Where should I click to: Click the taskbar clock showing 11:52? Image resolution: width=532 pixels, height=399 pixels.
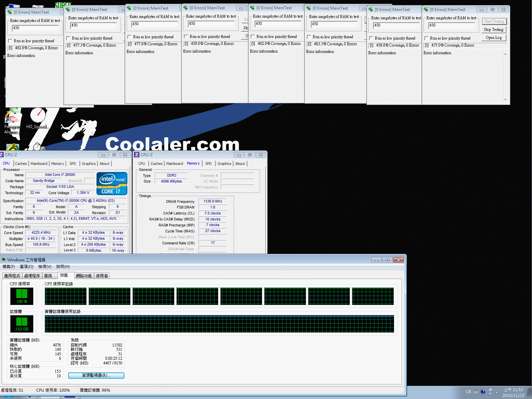click(x=513, y=392)
